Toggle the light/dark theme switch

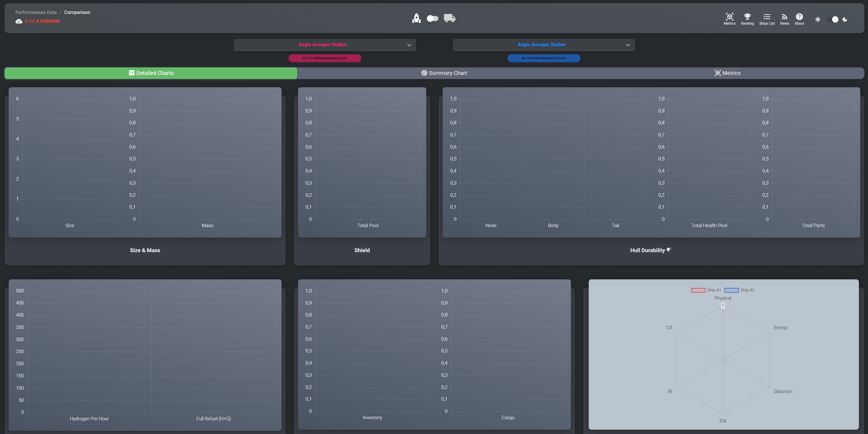pos(832,20)
